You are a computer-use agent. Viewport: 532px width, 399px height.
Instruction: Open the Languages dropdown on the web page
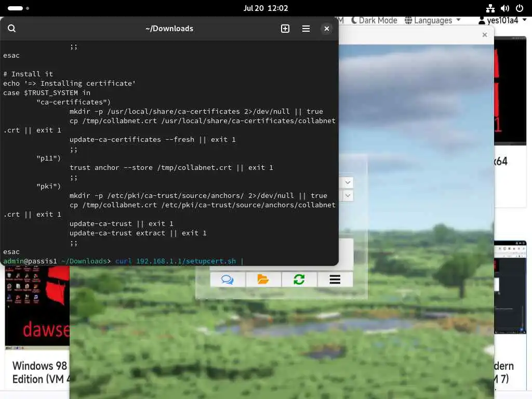(x=433, y=20)
